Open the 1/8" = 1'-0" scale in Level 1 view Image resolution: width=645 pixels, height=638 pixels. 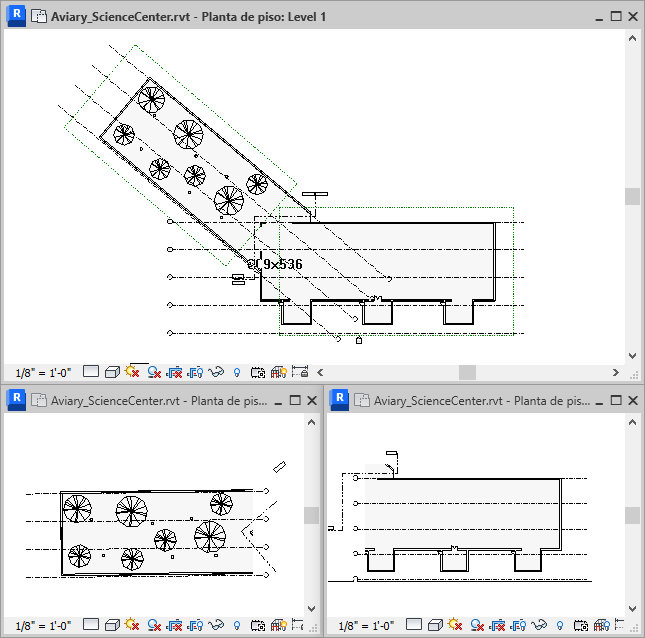pos(43,373)
